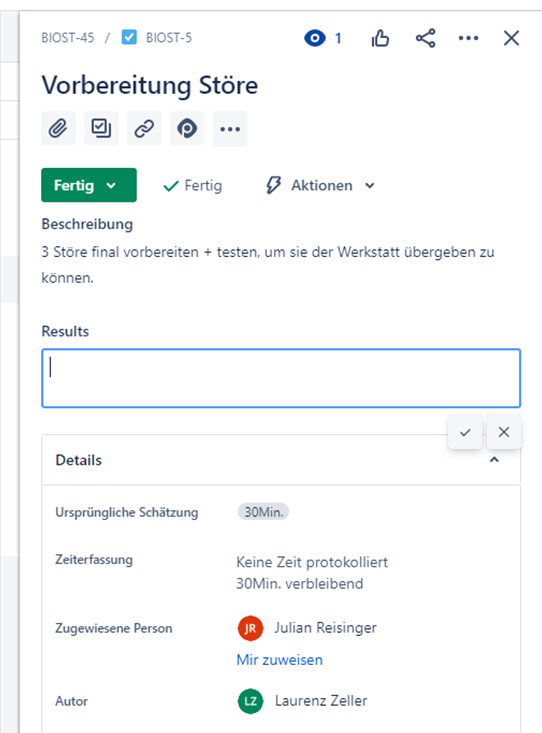Expand the Aktionen dropdown
This screenshot has width=542, height=733.
pos(320,185)
